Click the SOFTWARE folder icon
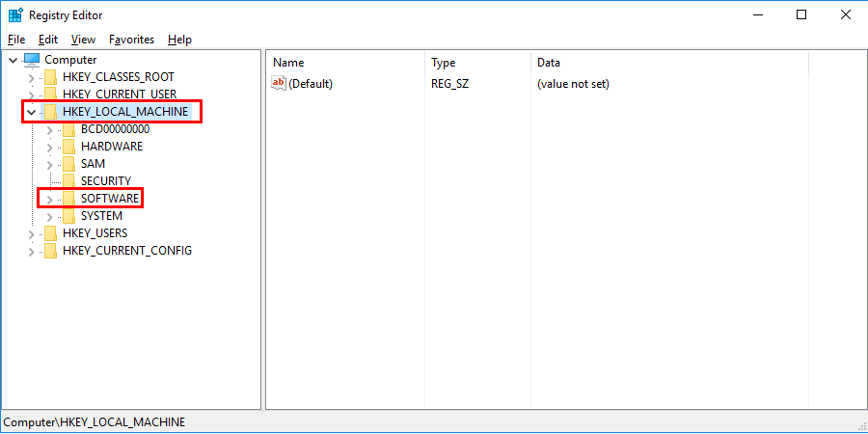Viewport: 868px width, 434px height. (x=68, y=198)
